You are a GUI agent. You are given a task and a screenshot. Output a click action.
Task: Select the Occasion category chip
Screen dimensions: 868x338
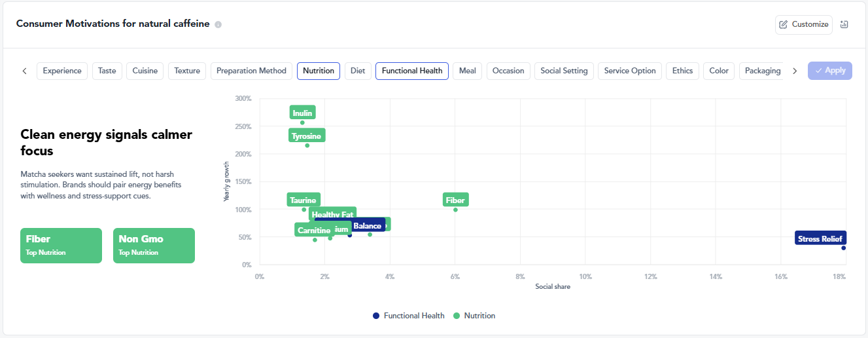pyautogui.click(x=508, y=71)
